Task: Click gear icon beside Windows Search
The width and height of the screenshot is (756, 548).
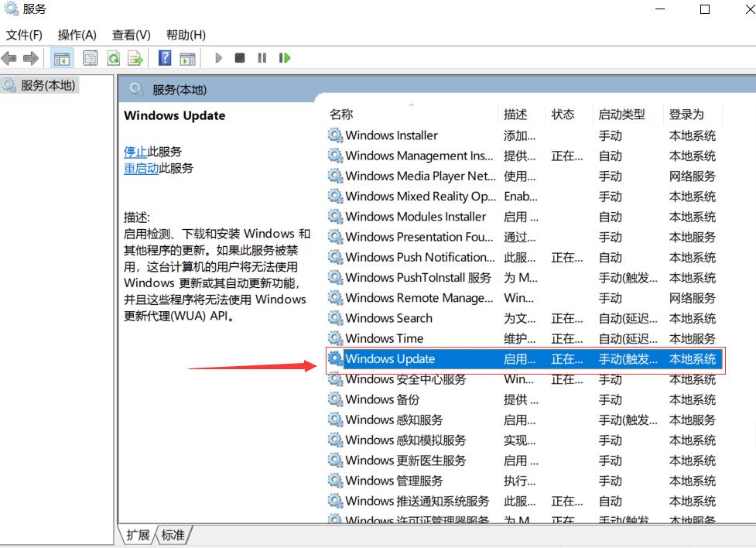Action: (335, 317)
